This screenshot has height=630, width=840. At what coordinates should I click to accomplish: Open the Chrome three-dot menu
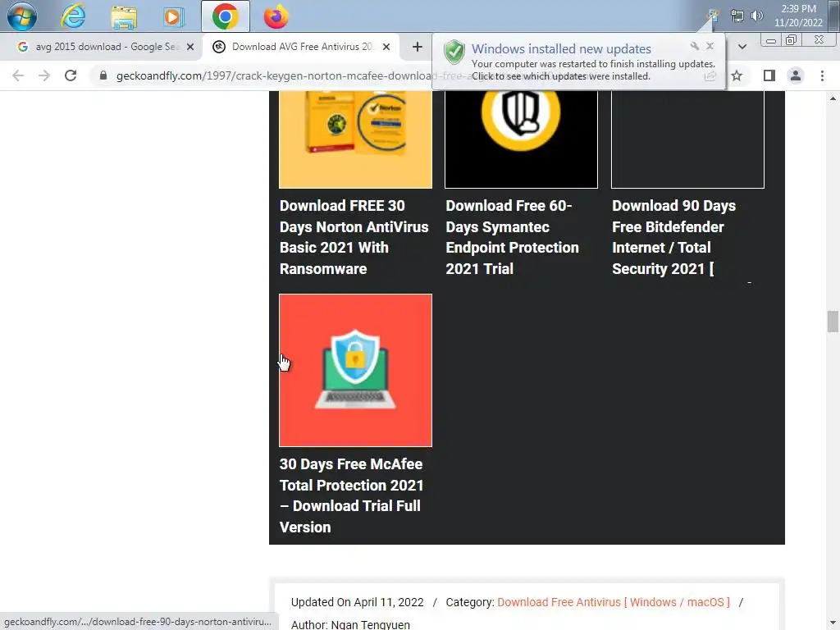[x=822, y=75]
